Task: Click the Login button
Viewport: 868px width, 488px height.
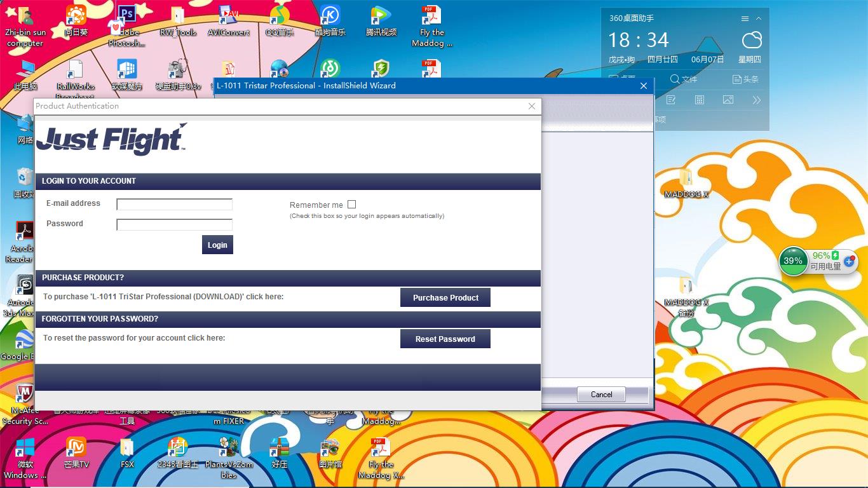Action: click(x=217, y=245)
